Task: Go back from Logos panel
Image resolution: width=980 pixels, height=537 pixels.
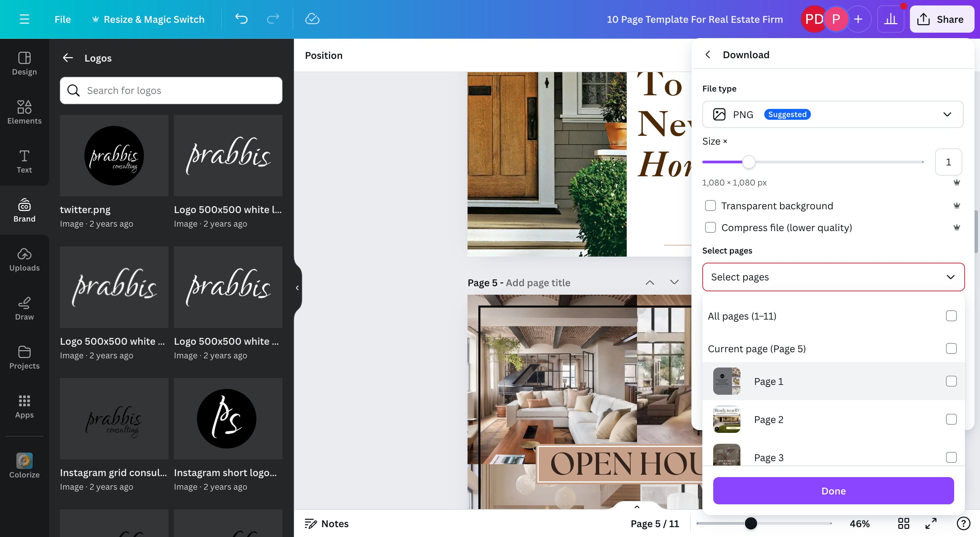Action: click(68, 58)
